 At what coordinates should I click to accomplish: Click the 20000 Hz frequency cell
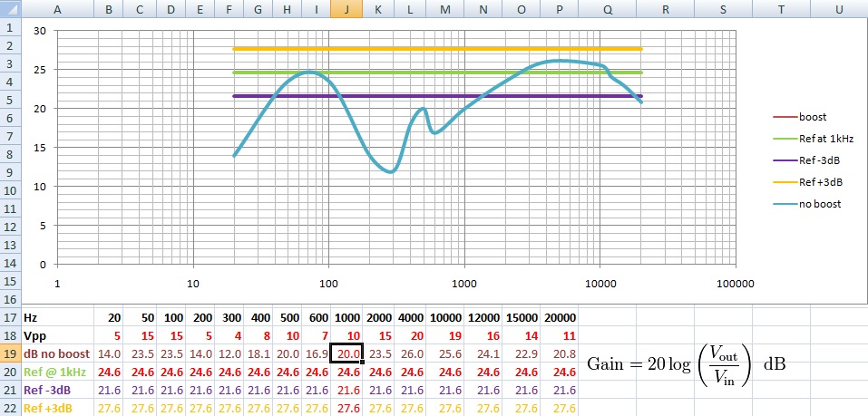click(559, 318)
